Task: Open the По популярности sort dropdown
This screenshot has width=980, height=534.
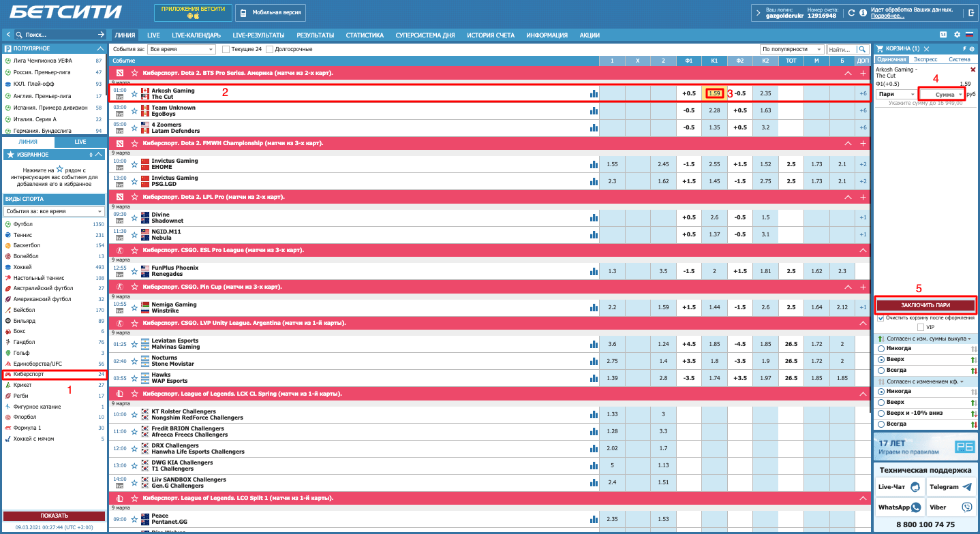Action: click(x=792, y=49)
